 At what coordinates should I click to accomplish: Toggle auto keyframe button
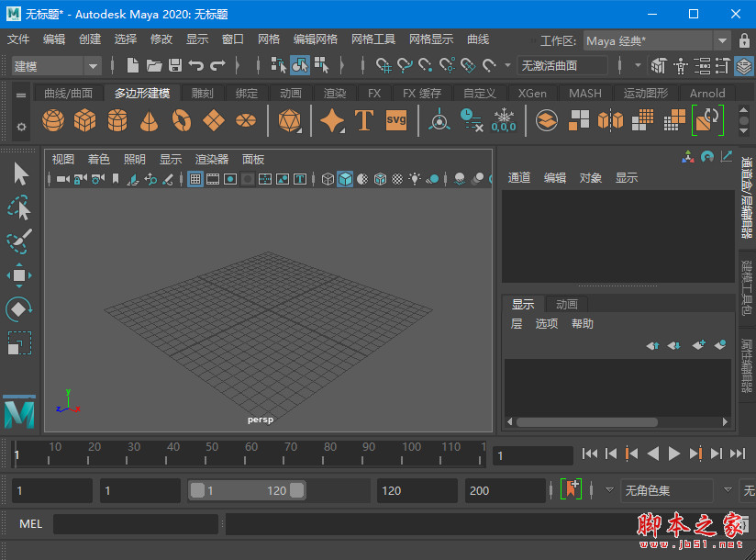pyautogui.click(x=572, y=490)
